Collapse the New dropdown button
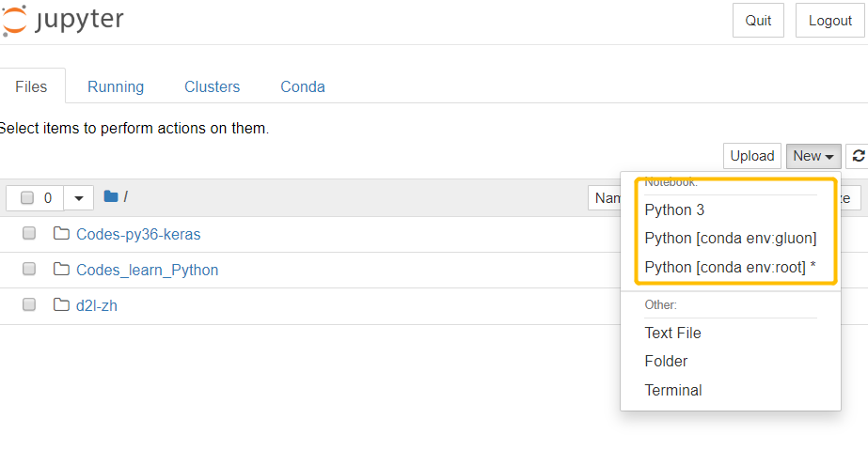The width and height of the screenshot is (868, 450). 813,156
